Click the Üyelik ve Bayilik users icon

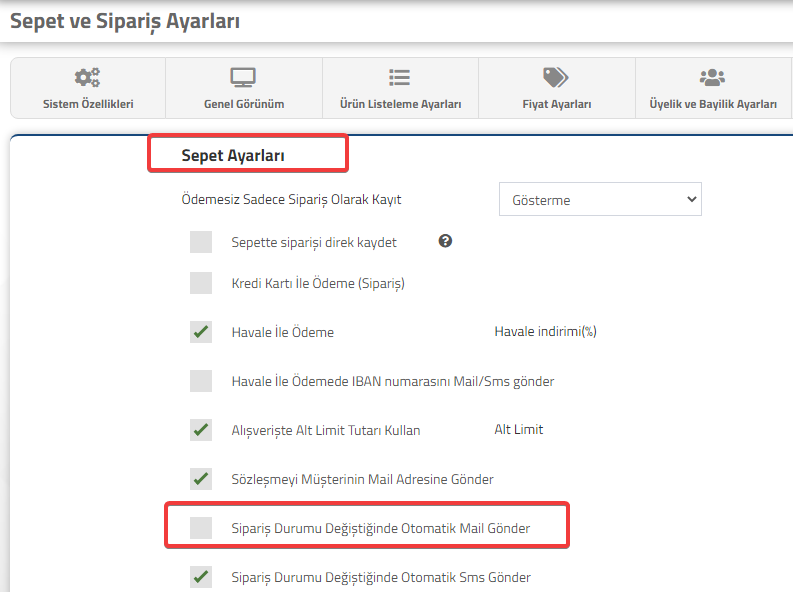pos(712,77)
